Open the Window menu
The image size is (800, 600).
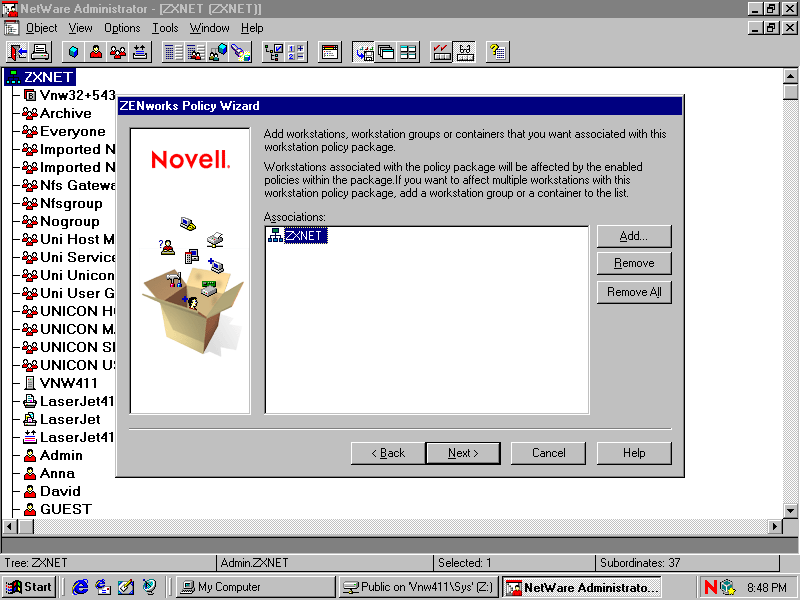[x=209, y=28]
